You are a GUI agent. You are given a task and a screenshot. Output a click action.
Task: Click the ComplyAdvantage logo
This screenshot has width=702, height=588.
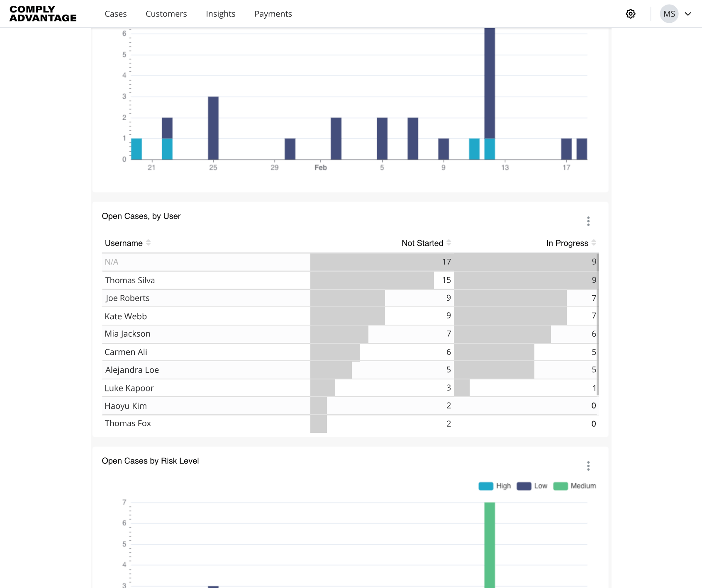click(x=43, y=14)
